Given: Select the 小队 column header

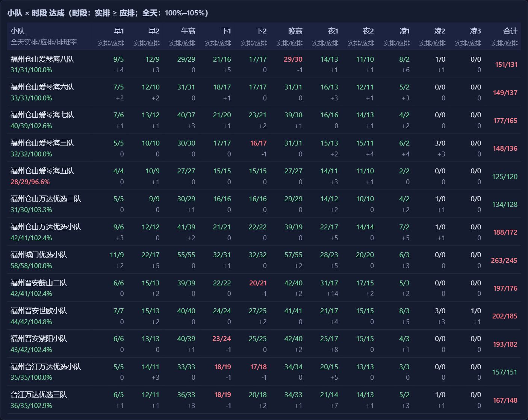Looking at the screenshot, I should [x=18, y=31].
